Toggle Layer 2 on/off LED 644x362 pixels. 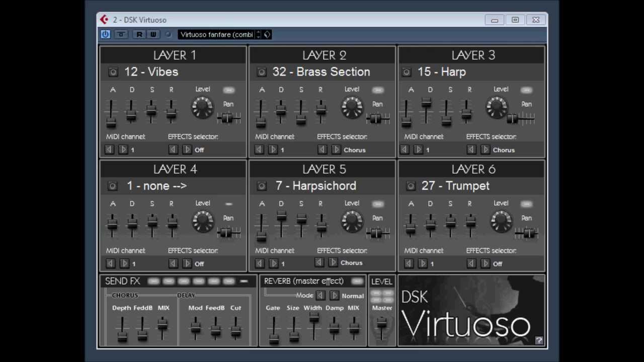click(x=378, y=90)
